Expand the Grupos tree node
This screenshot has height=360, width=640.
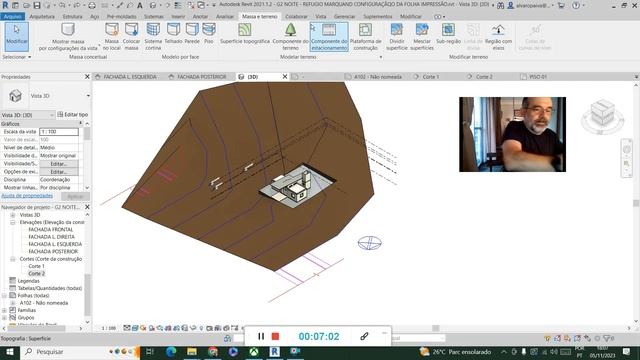4,318
